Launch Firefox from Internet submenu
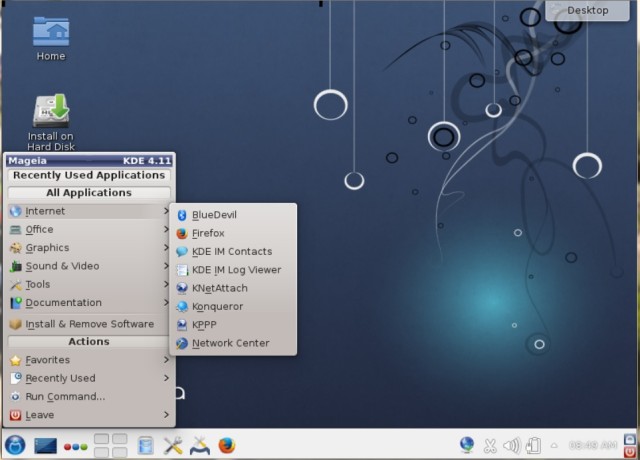640x460 pixels. pyautogui.click(x=233, y=233)
